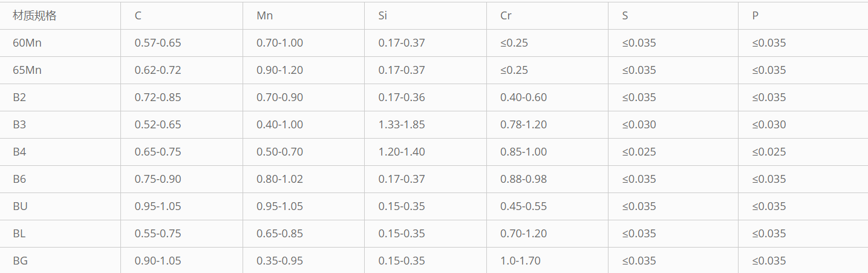Click the Cr column header
The image size is (868, 273).
coord(506,16)
